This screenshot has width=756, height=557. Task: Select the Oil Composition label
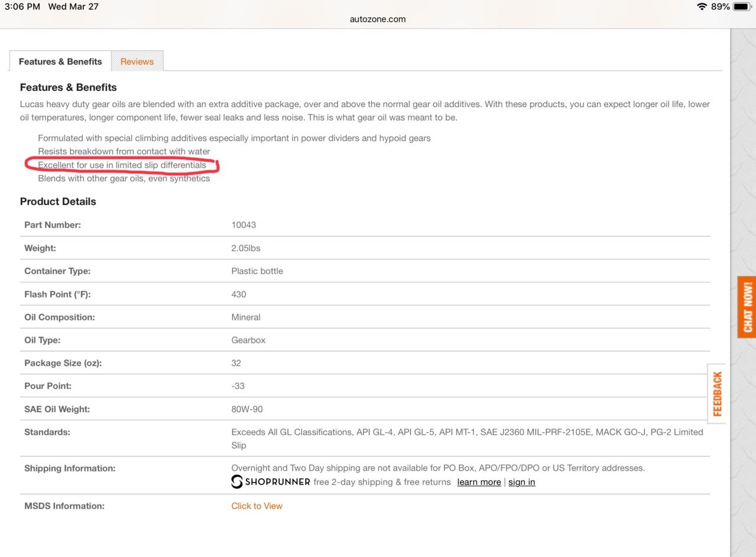tap(60, 318)
